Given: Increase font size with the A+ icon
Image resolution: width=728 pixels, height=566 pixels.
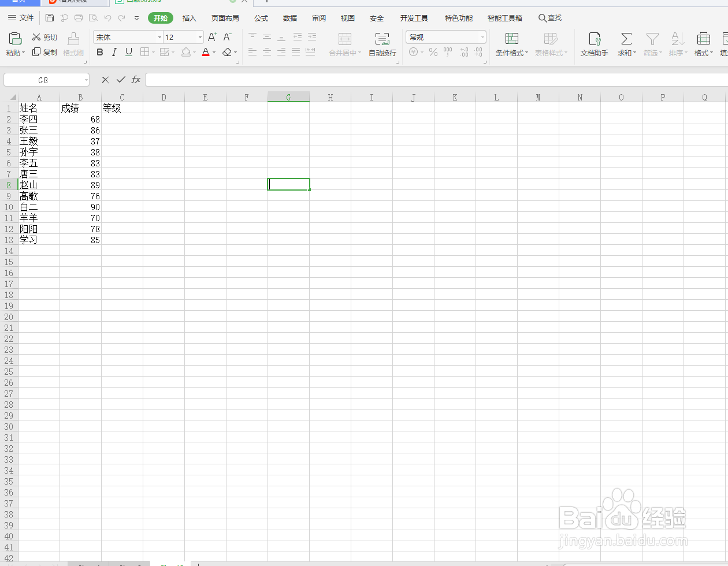Looking at the screenshot, I should click(x=212, y=37).
